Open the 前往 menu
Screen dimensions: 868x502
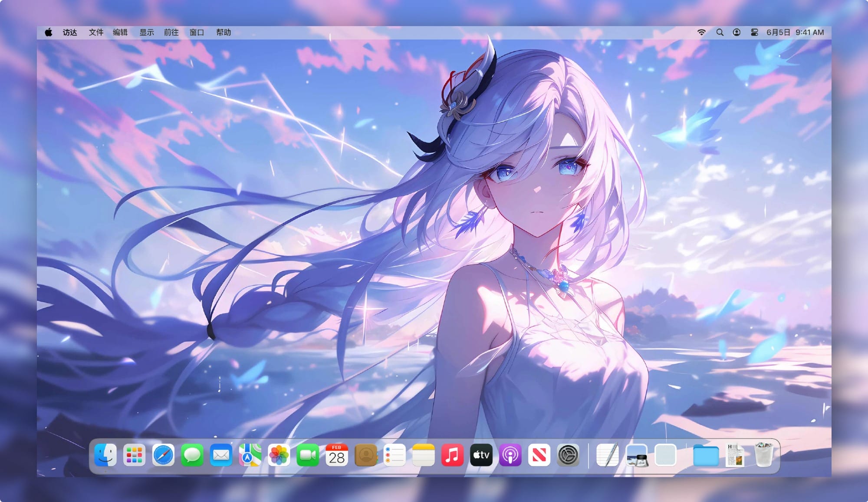point(171,33)
